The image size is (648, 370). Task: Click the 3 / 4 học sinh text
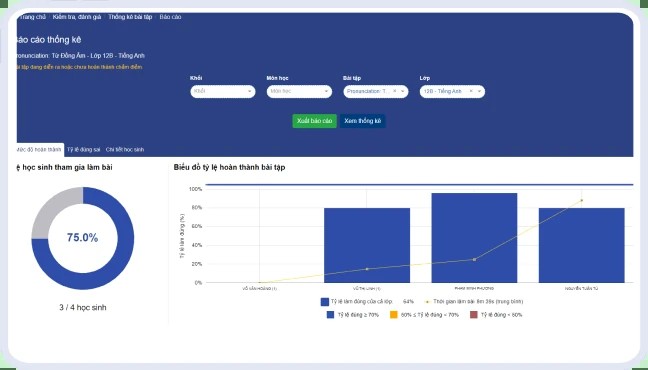83,308
